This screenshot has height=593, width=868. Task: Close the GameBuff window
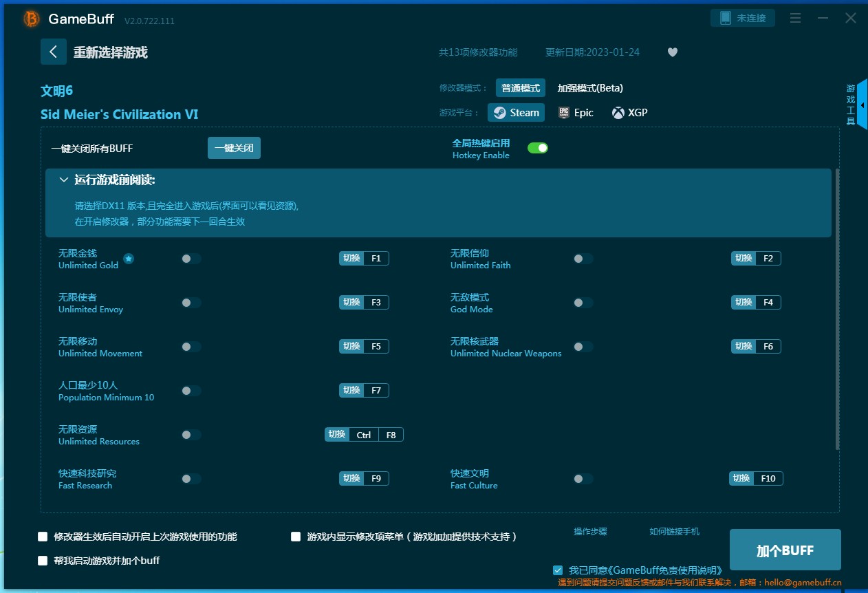(851, 19)
